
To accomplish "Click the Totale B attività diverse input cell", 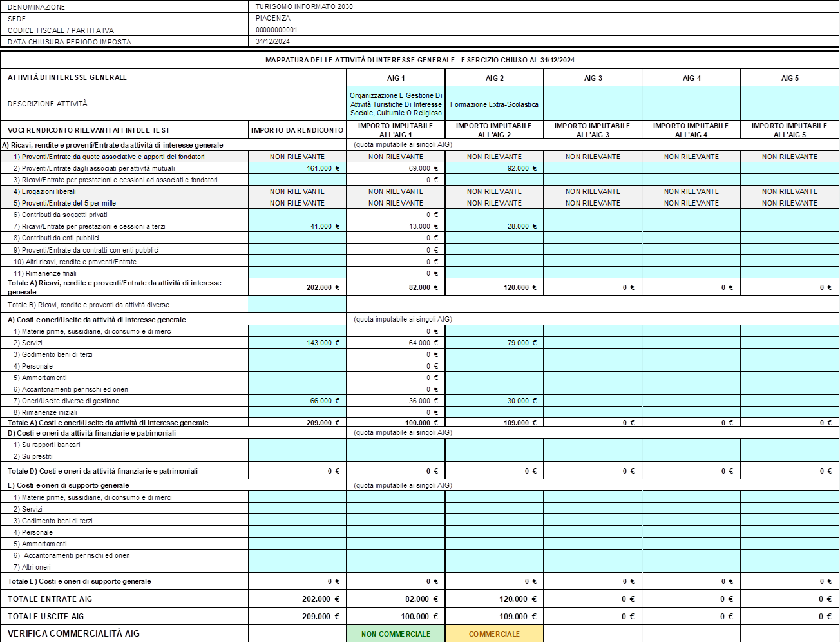I will (298, 305).
